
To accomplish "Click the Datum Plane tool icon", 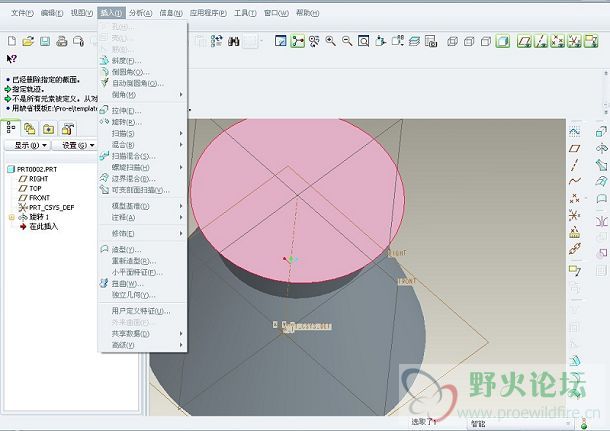I will (575, 148).
